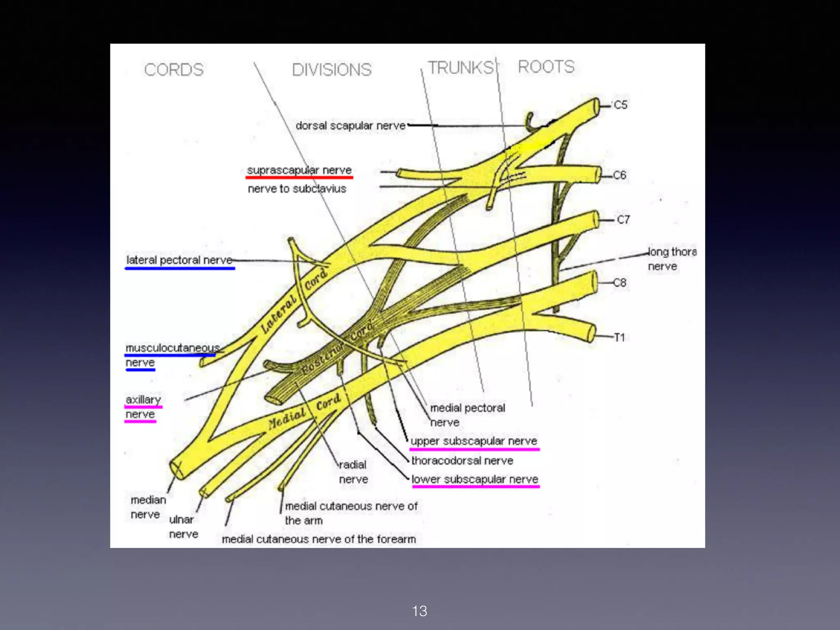Click the ROOTS heading label
This screenshot has width=840, height=630.
coord(546,66)
